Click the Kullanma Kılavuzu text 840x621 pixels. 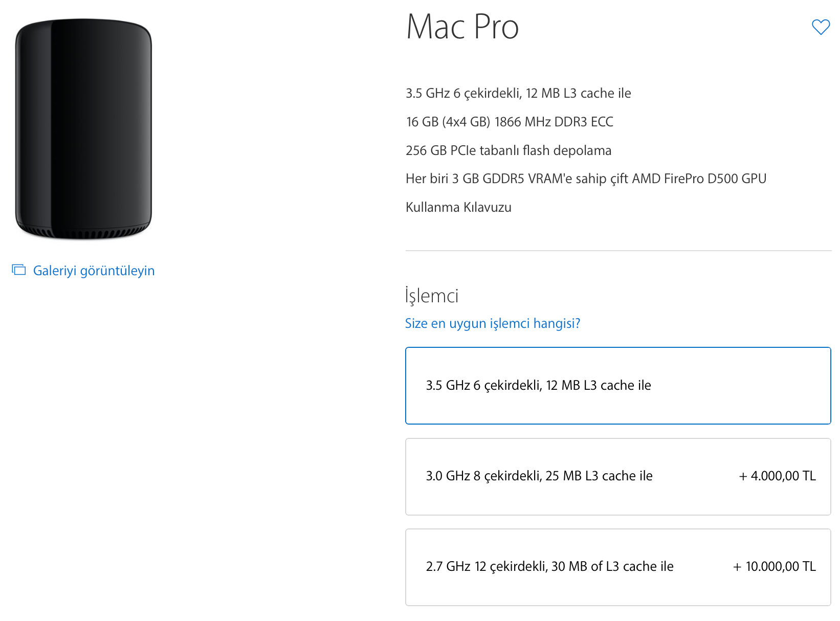coord(458,207)
